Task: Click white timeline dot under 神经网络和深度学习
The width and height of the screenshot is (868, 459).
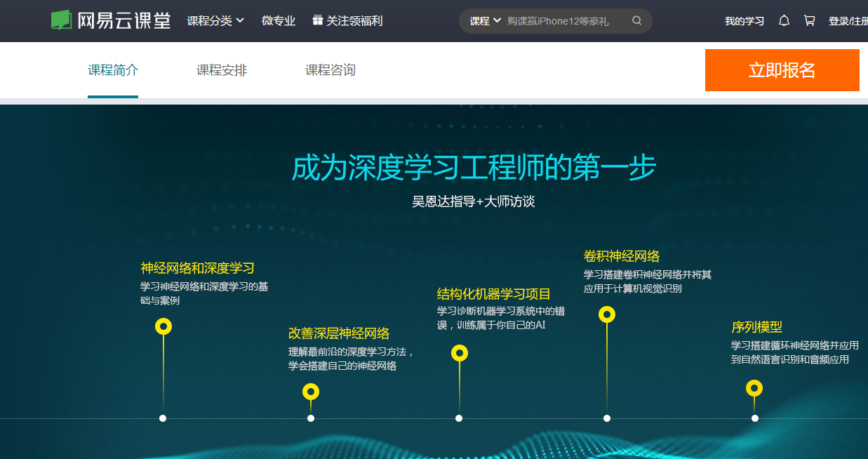Action: coord(163,418)
